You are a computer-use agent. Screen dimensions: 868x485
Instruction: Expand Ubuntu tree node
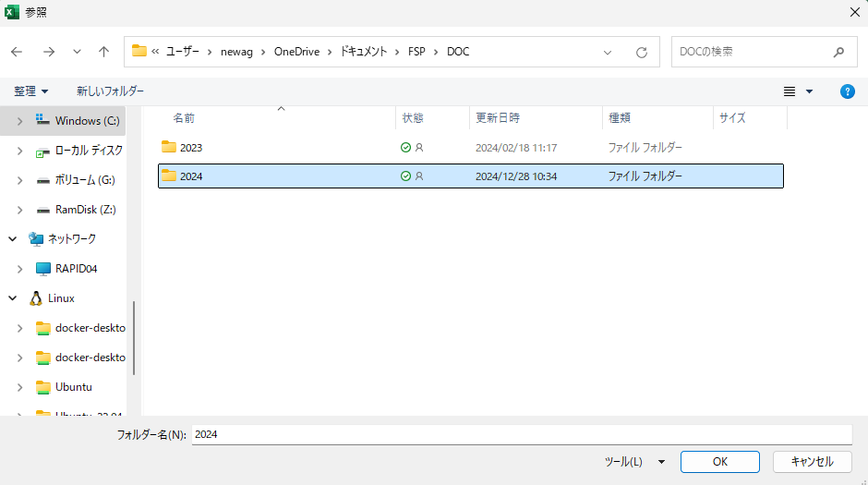tap(19, 387)
